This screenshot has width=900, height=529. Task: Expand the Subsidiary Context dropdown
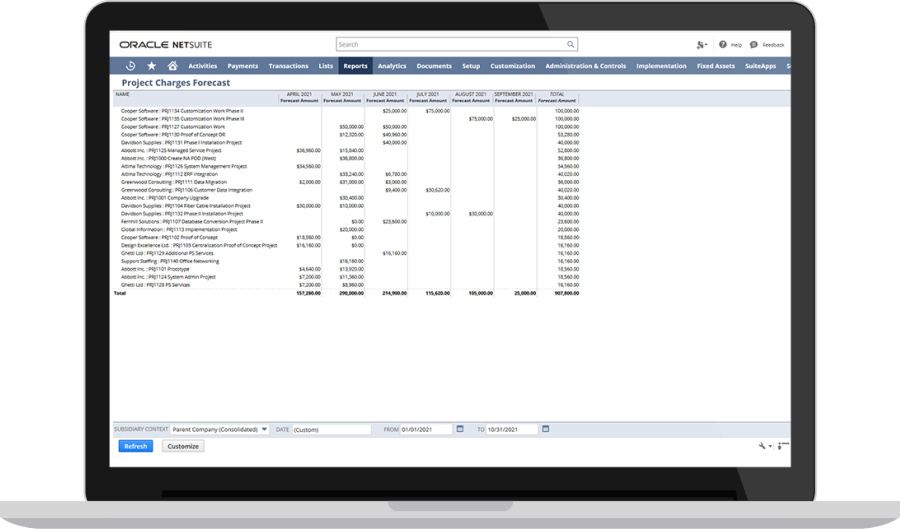[220, 429]
